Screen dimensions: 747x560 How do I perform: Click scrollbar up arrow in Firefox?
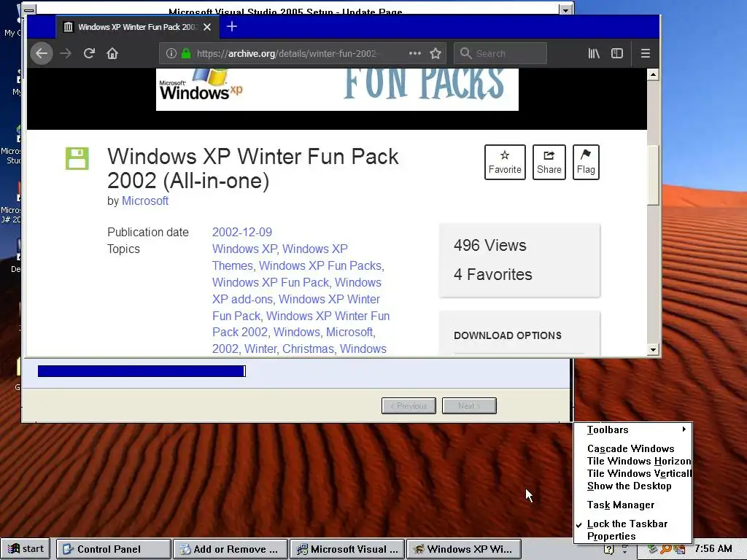(653, 74)
